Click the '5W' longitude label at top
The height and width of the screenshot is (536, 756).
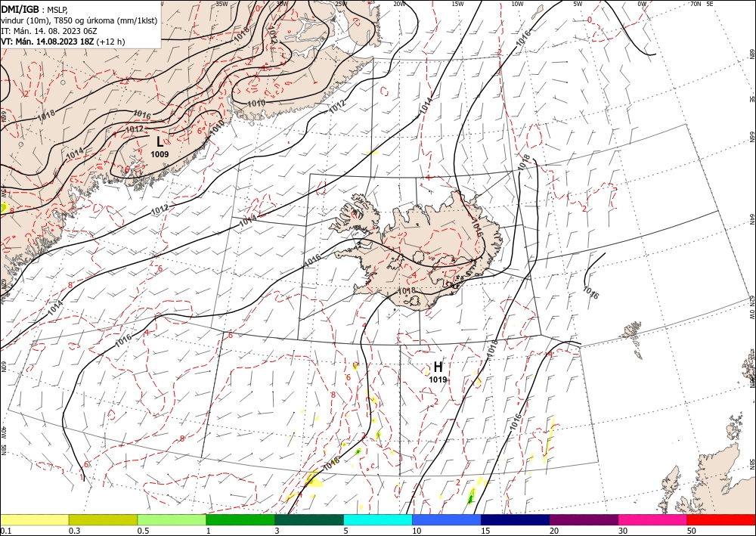578,4
